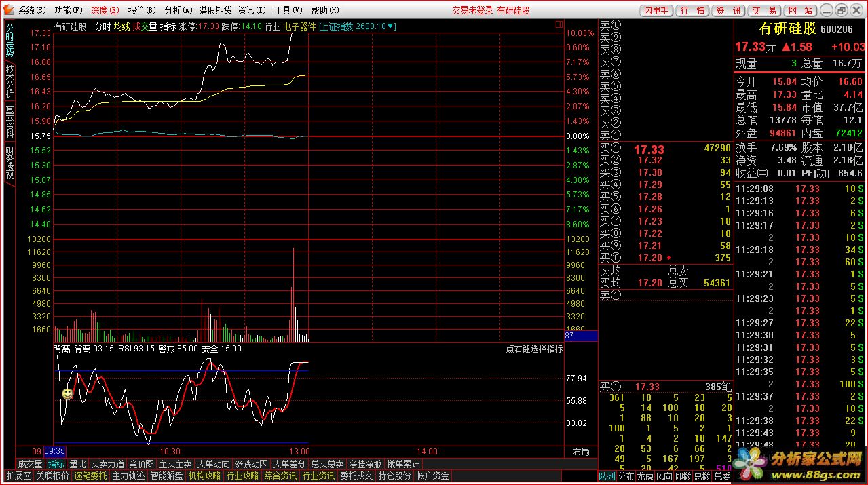This screenshot has height=485, width=868.
Task: Switch to the 涨跌动因 tab
Action: point(252,464)
